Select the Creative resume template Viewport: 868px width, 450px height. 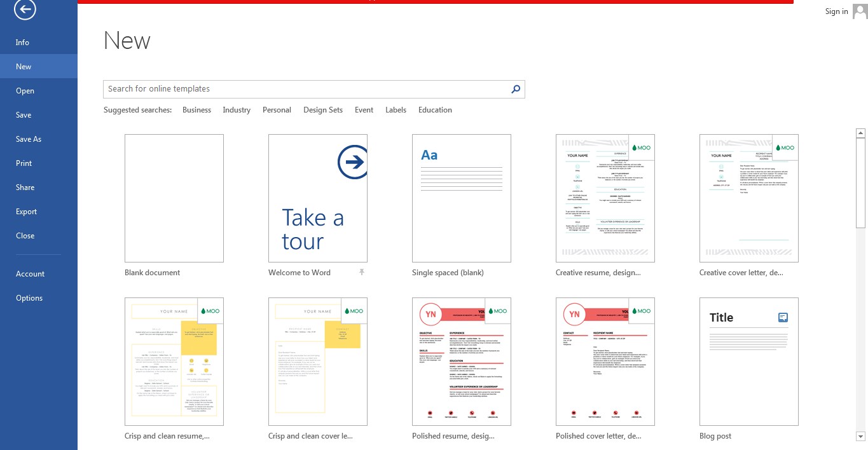605,198
